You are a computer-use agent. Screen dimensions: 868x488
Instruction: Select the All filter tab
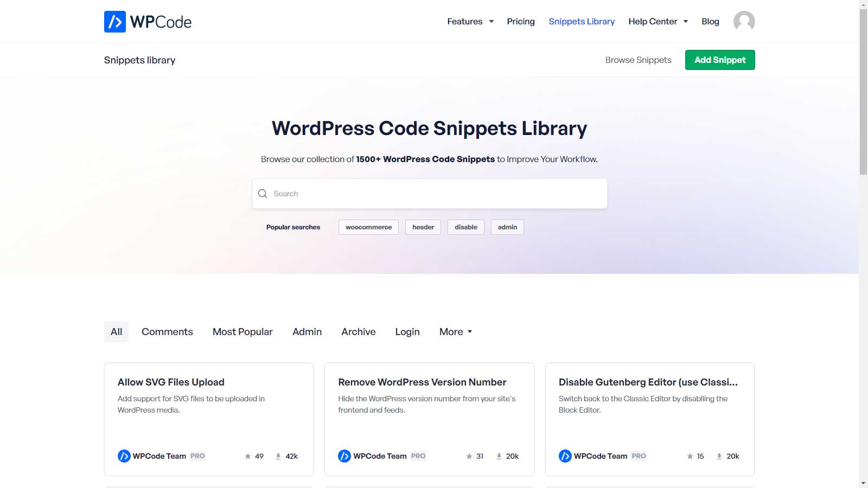[116, 332]
